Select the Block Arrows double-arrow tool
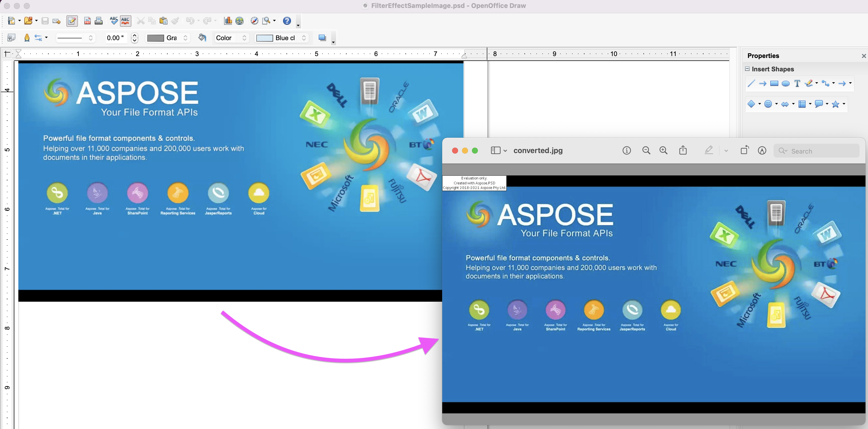Screen dimensions: 868x429 (x=785, y=104)
